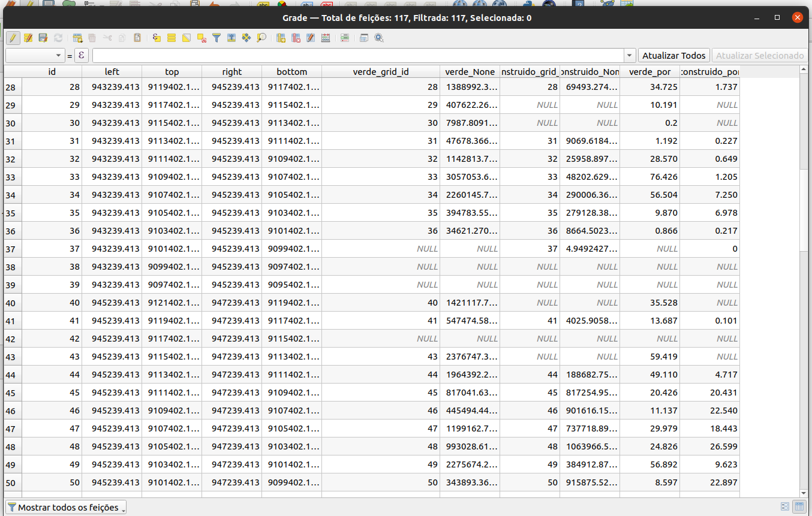
Task: Delete a field from the table
Action: coord(296,38)
